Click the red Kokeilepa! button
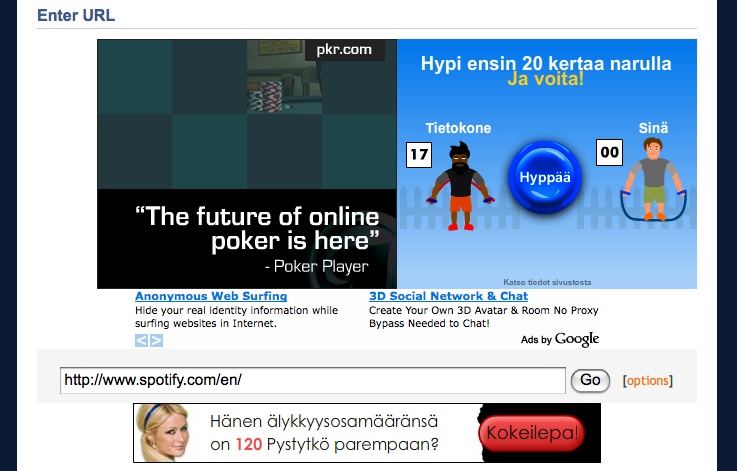The image size is (737, 471). click(531, 433)
